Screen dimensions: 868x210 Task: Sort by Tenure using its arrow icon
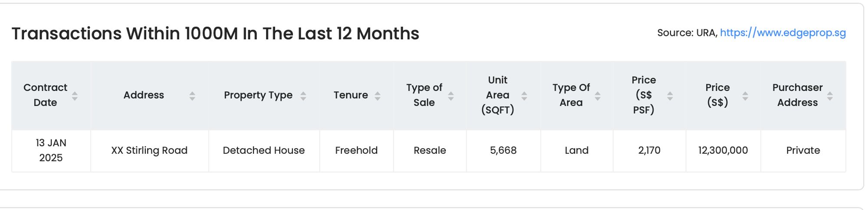[378, 96]
